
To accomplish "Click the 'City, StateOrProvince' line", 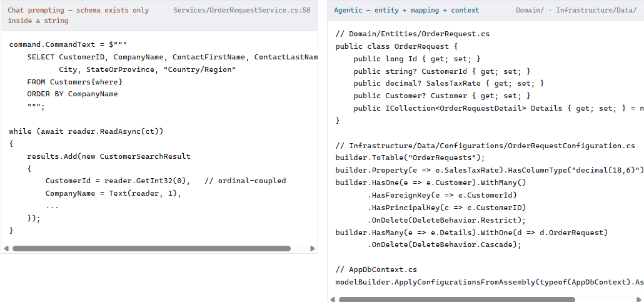I will [x=148, y=69].
